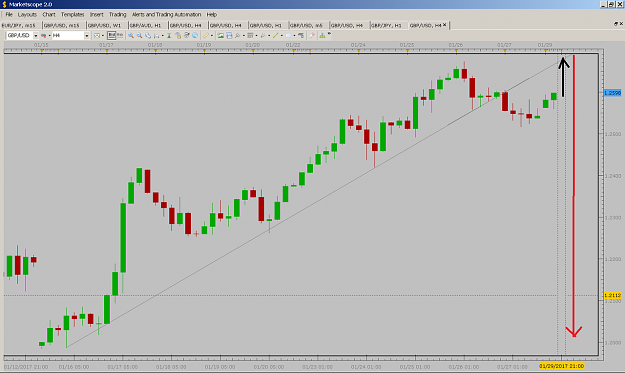Click the 1.2400 level on price axis
The image size is (625, 373).
pos(613,176)
